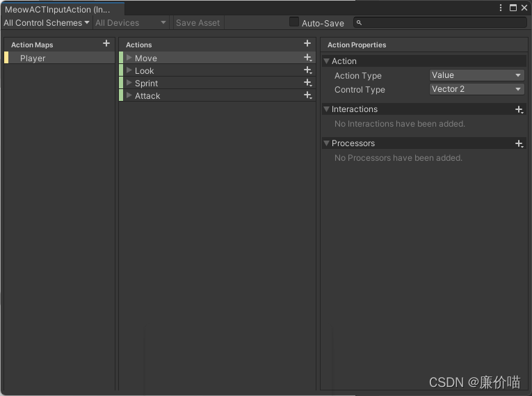Close the input actions window
Viewport: 532px width, 396px height.
[524, 8]
